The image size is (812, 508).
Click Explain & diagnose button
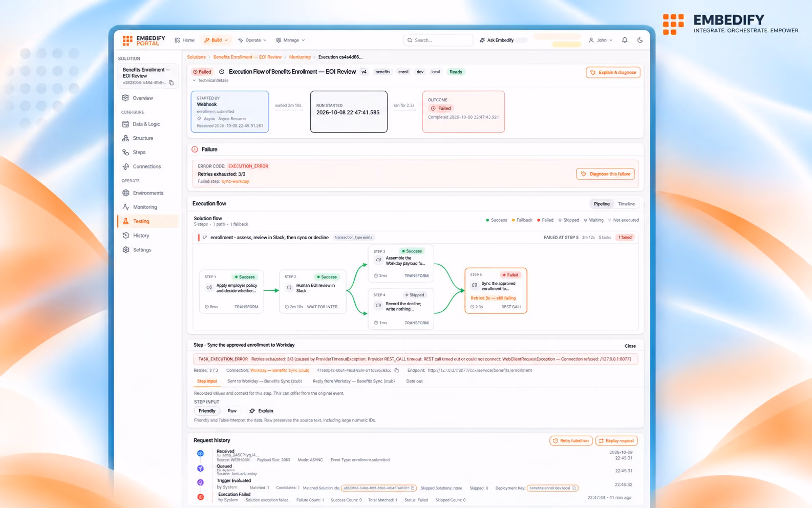click(613, 72)
